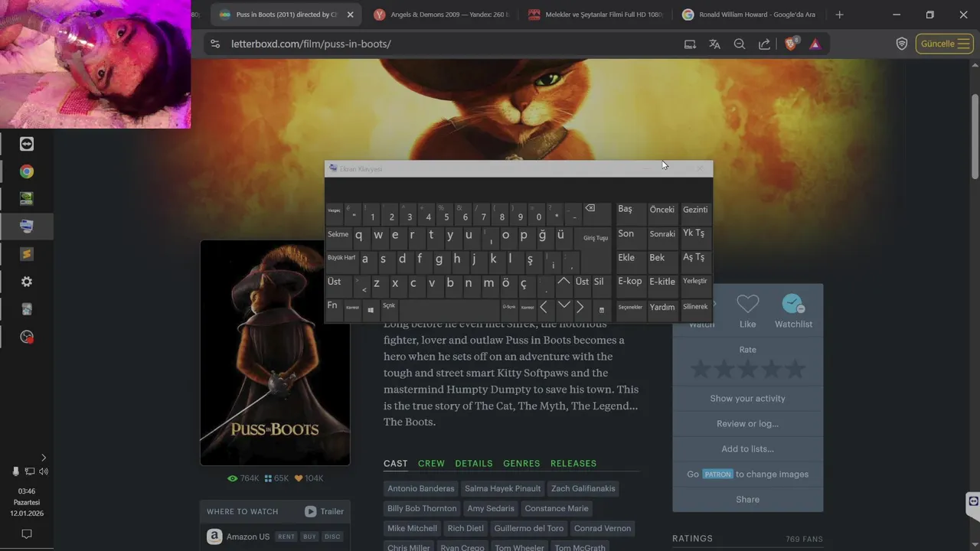Click the Puss in Boots poster thumbnail
The image size is (980, 551).
pos(275,353)
